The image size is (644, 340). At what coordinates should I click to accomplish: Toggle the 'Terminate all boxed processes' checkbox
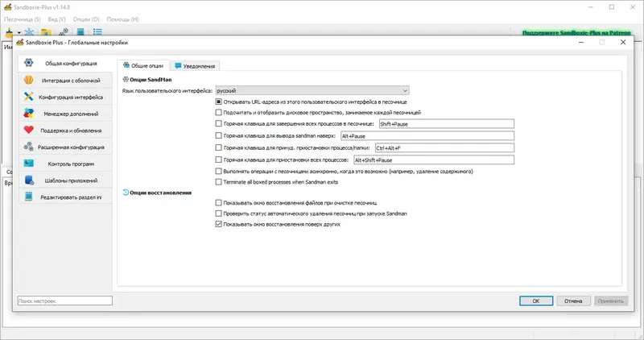(x=219, y=182)
